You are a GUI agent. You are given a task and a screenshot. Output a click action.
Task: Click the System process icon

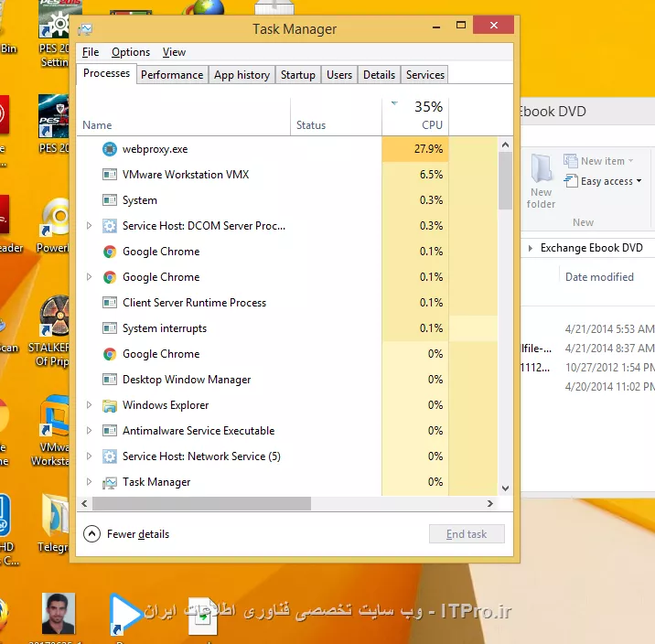click(110, 200)
